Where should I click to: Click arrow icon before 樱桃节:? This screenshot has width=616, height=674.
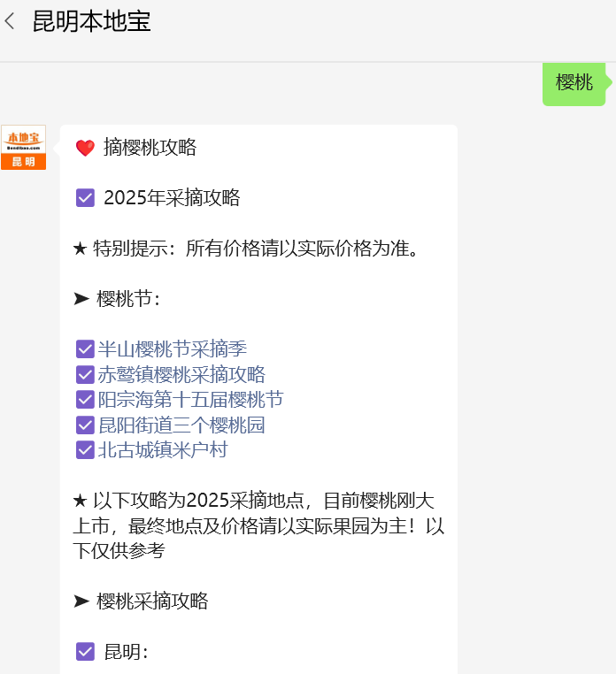pyautogui.click(x=81, y=299)
